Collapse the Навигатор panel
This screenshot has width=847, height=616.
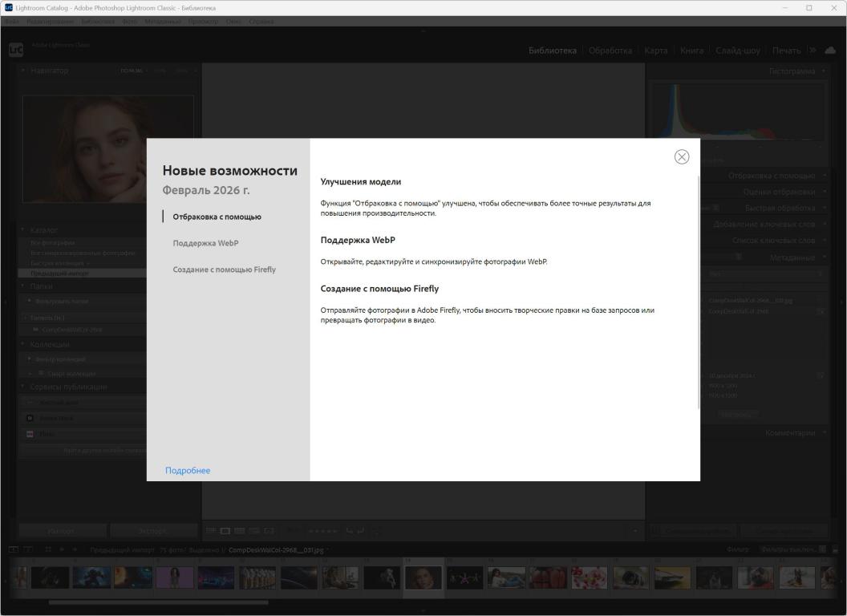click(24, 71)
